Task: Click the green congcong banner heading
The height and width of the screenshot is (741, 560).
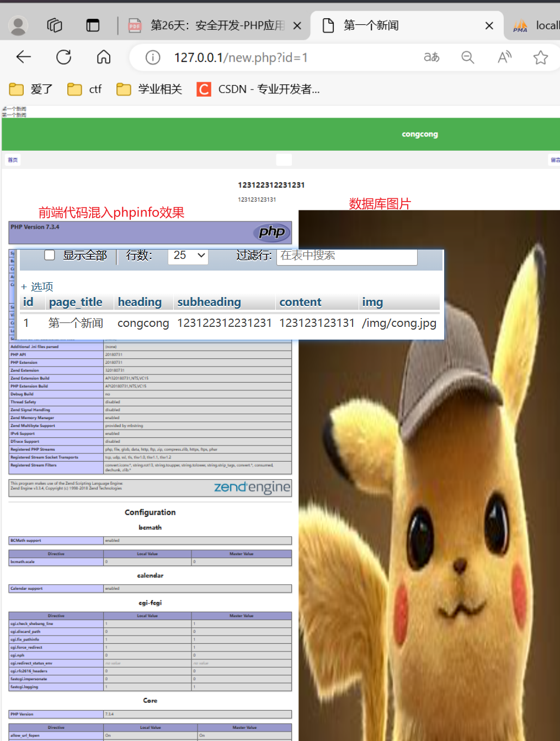Action: pyautogui.click(x=420, y=134)
